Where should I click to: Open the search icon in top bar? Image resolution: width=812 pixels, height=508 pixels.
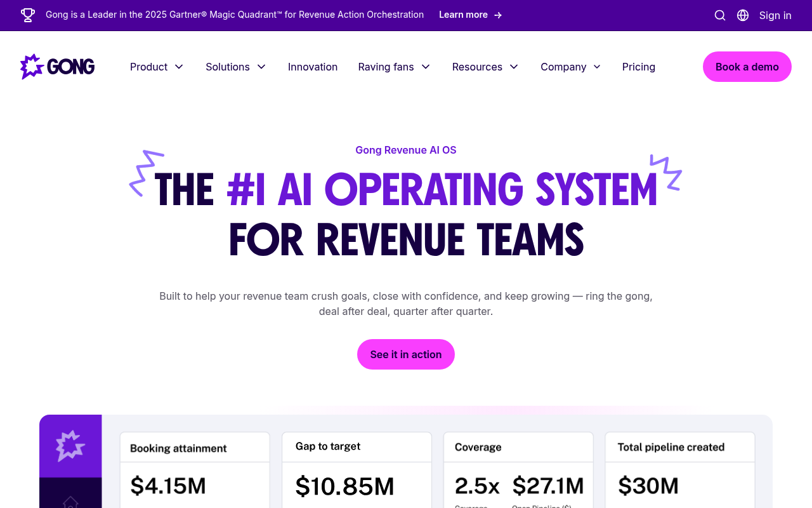pyautogui.click(x=720, y=15)
